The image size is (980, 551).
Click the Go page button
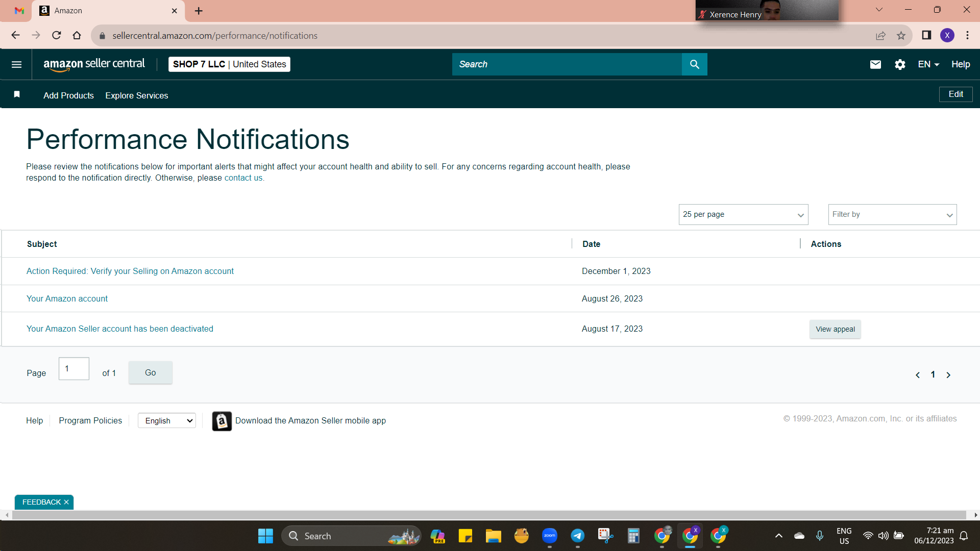coord(150,372)
